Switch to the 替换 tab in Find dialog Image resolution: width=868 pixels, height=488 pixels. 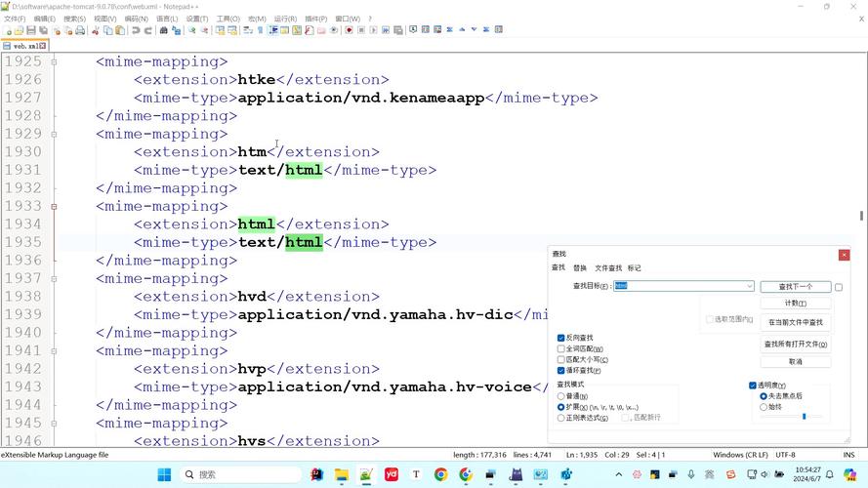(580, 267)
